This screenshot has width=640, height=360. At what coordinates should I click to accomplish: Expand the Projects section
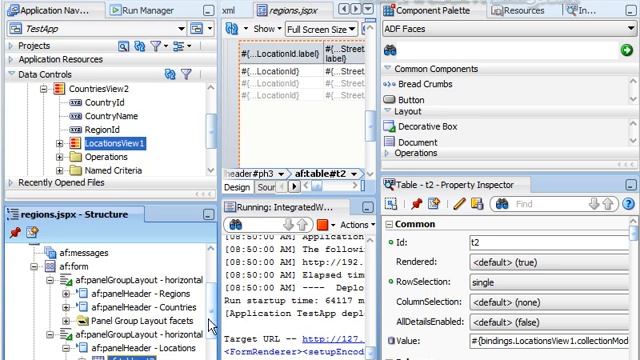(x=11, y=46)
